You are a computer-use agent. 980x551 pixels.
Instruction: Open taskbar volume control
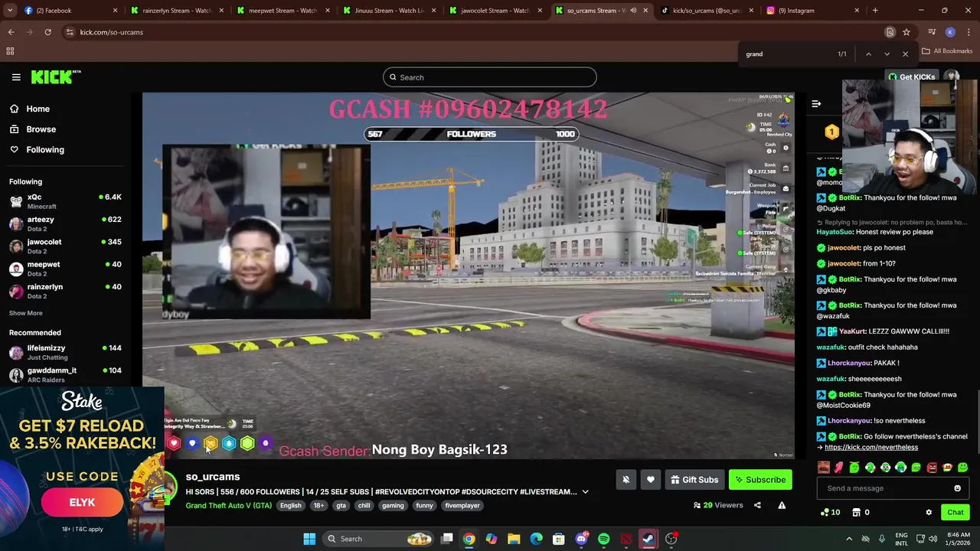tap(933, 539)
